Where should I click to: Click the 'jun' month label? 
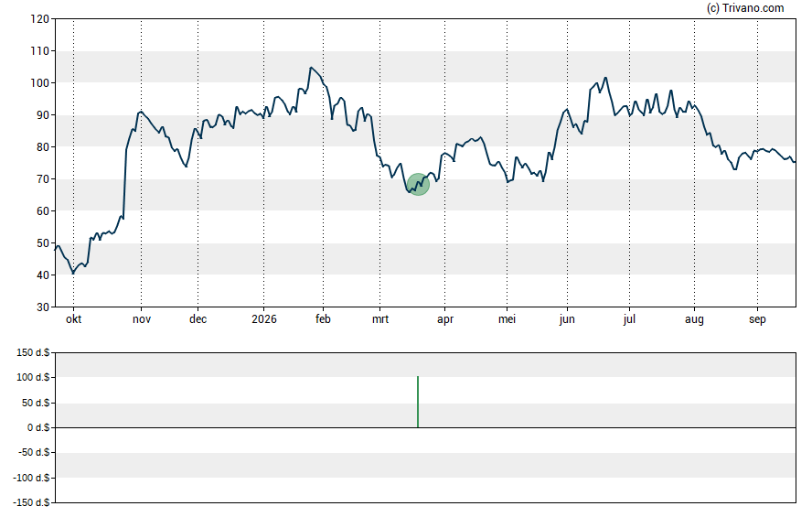[567, 319]
